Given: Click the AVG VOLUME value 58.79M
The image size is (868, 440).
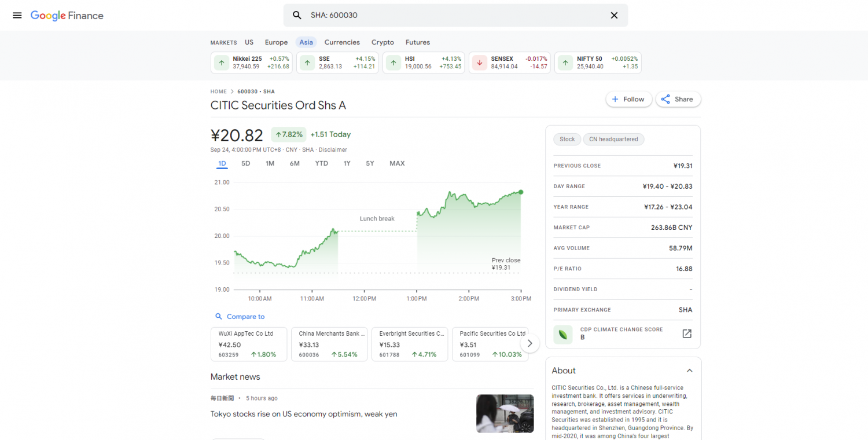Looking at the screenshot, I should 681,248.
